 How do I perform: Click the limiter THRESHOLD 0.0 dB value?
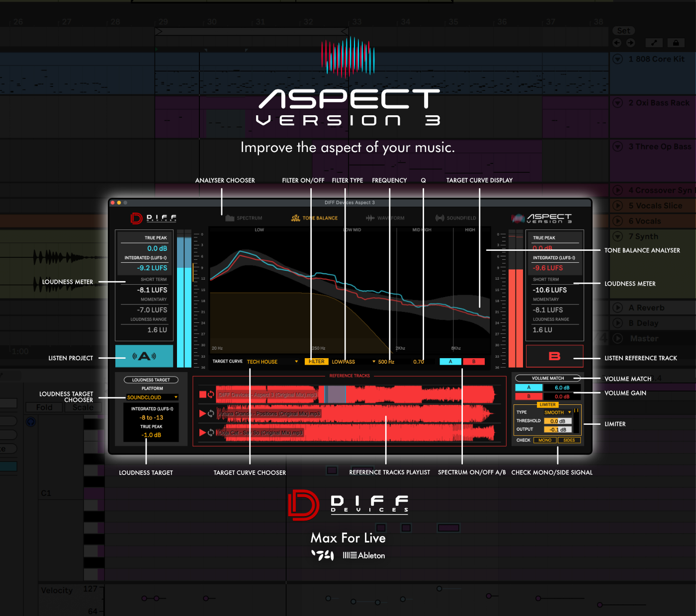(x=558, y=421)
